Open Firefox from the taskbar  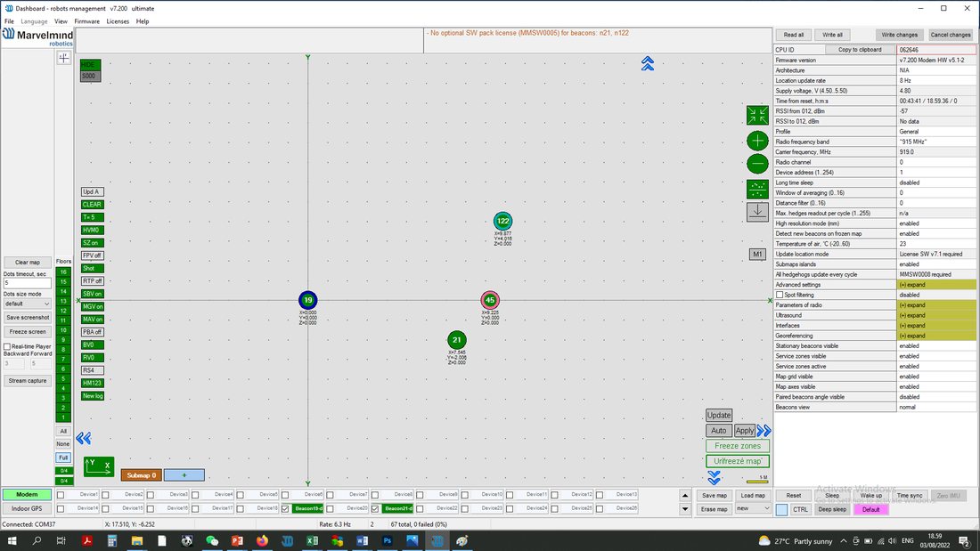pyautogui.click(x=262, y=541)
